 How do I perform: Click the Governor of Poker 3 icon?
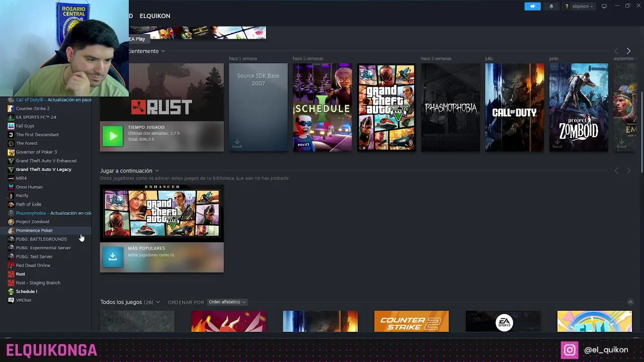coord(11,152)
